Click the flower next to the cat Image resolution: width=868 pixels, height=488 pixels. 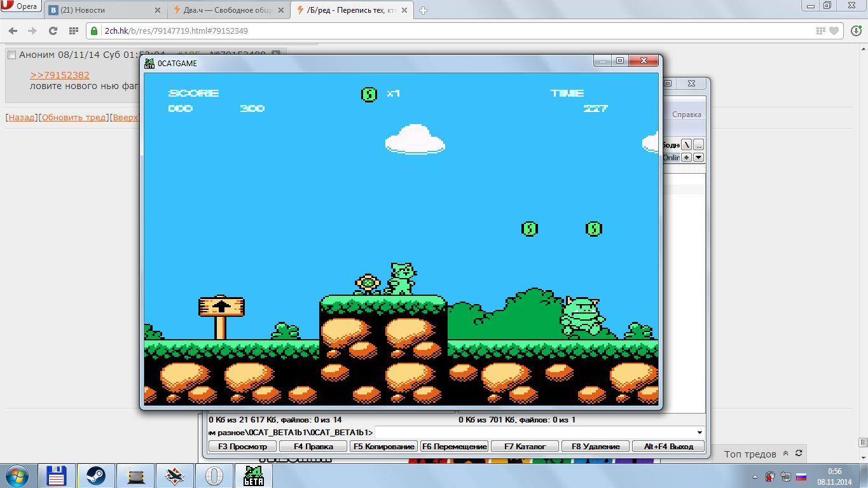coord(368,284)
